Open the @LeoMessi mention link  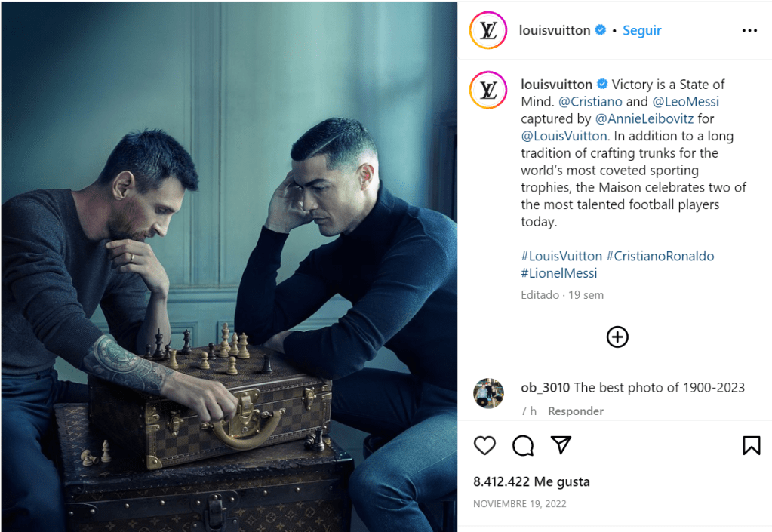[x=685, y=101]
